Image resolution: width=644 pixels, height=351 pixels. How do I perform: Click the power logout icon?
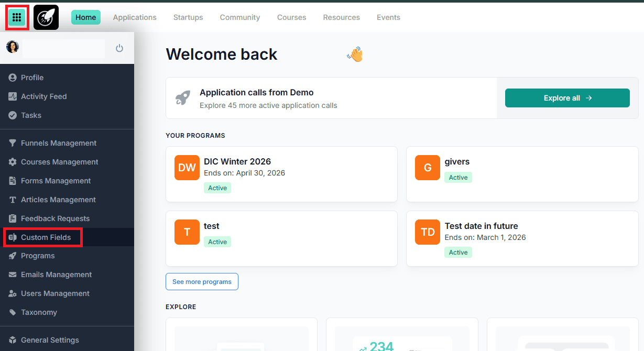coord(119,48)
